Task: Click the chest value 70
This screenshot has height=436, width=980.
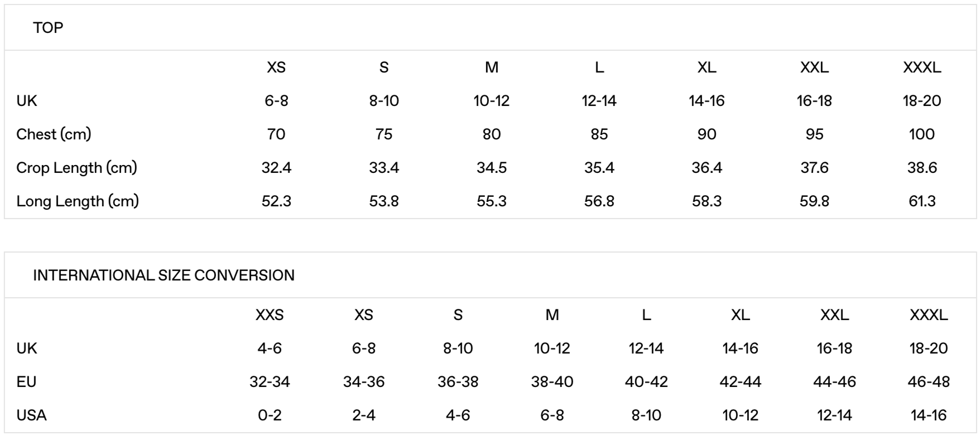Action: (x=276, y=134)
